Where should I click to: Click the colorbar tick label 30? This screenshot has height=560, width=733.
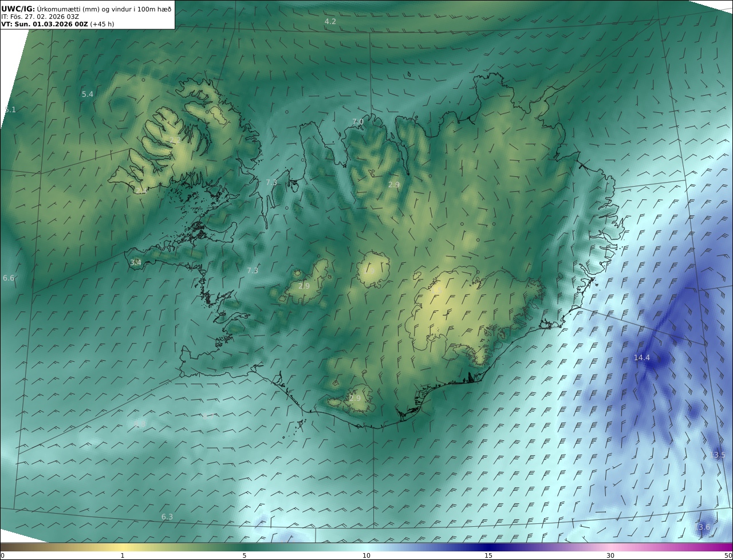(x=610, y=555)
